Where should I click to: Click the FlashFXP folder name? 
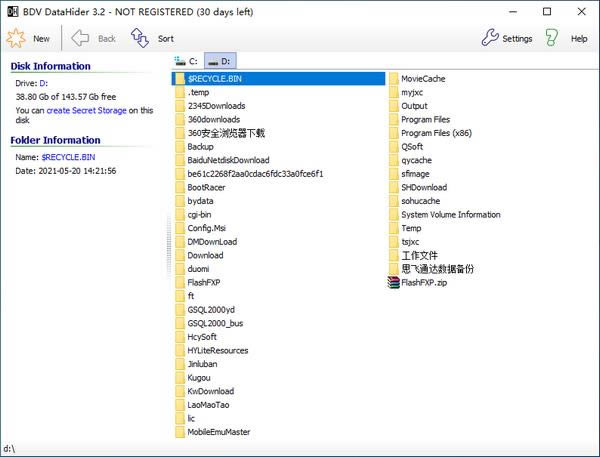click(x=204, y=282)
